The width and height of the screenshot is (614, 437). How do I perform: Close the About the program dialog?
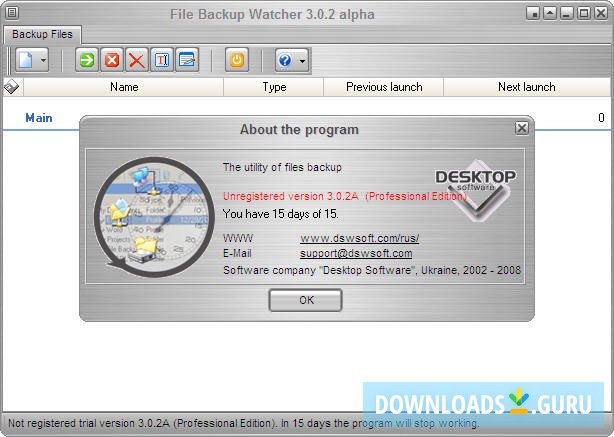point(522,128)
